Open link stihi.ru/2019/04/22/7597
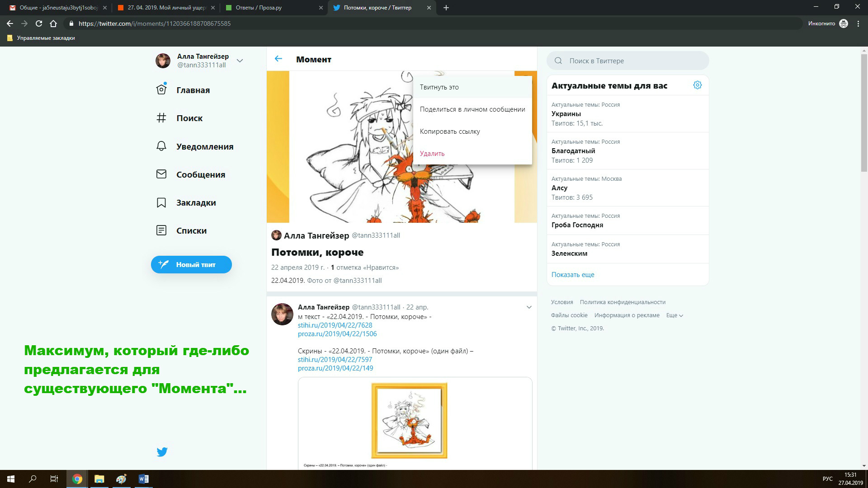 (335, 360)
